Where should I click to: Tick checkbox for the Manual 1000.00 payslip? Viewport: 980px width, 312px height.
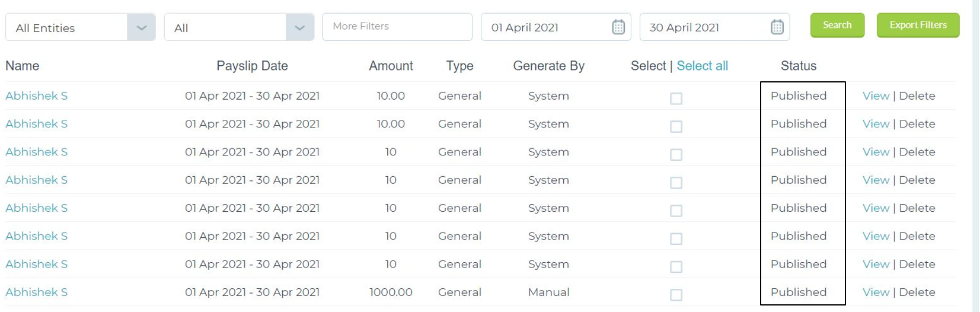click(x=676, y=295)
